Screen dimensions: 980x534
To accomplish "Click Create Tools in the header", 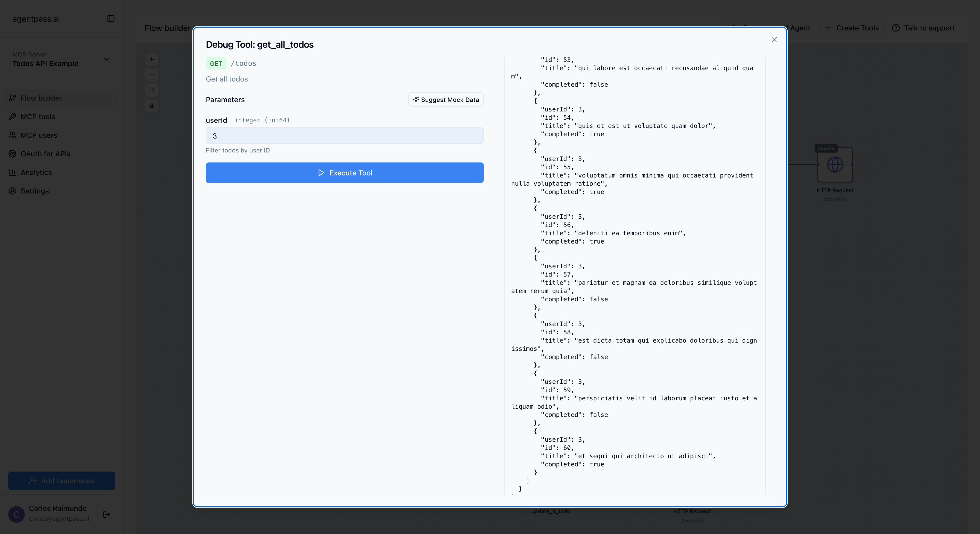I will (852, 28).
